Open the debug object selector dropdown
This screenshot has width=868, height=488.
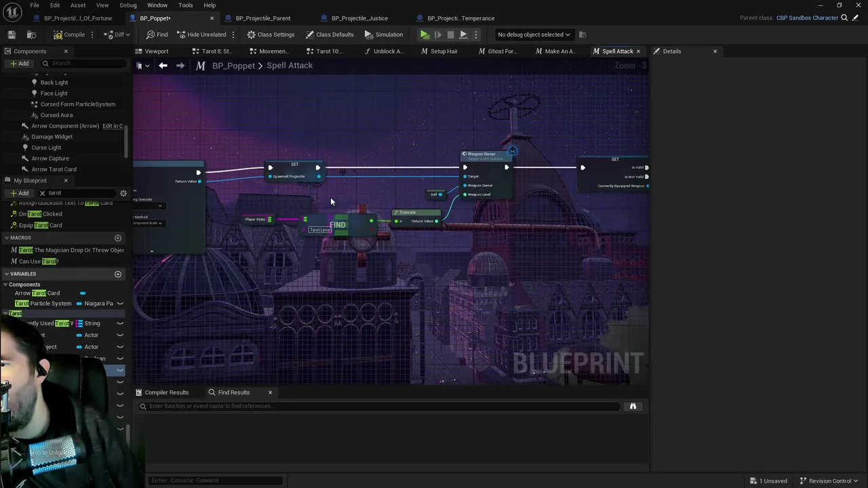[x=534, y=35]
